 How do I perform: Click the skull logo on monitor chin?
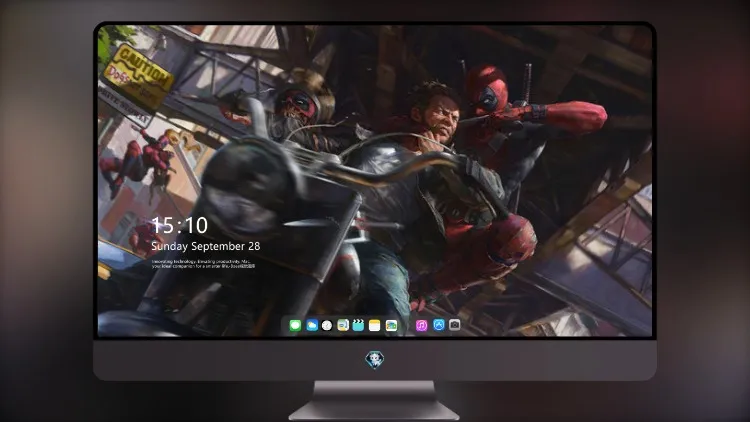pyautogui.click(x=375, y=360)
